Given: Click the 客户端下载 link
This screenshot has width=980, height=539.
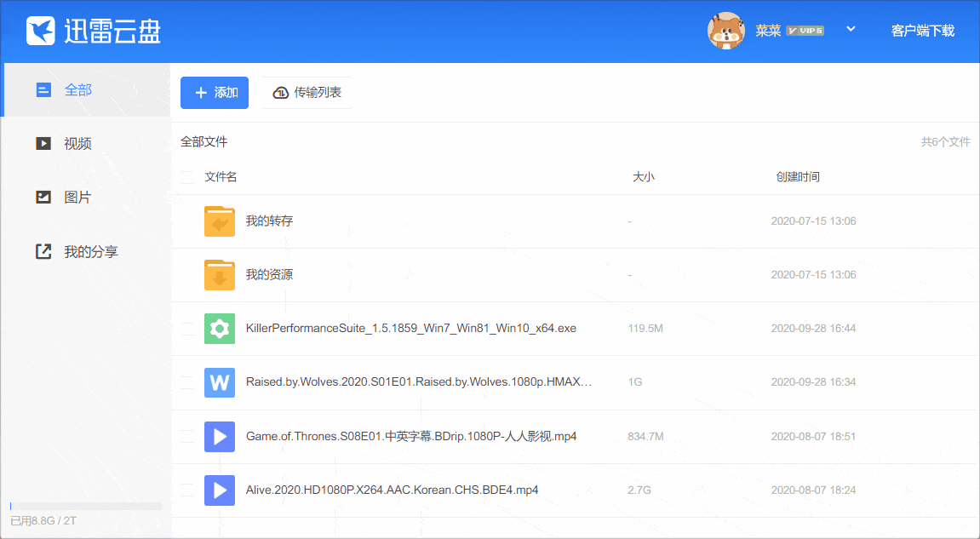Looking at the screenshot, I should [x=922, y=31].
